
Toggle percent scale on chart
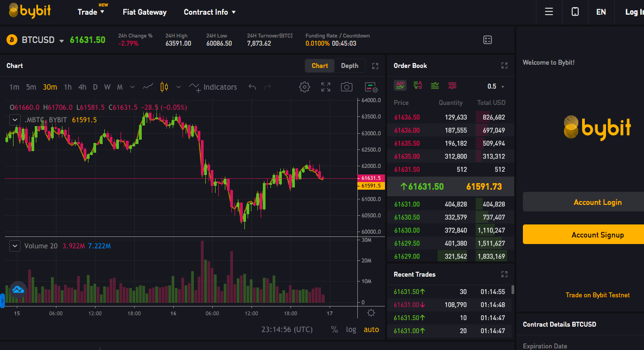(334, 329)
